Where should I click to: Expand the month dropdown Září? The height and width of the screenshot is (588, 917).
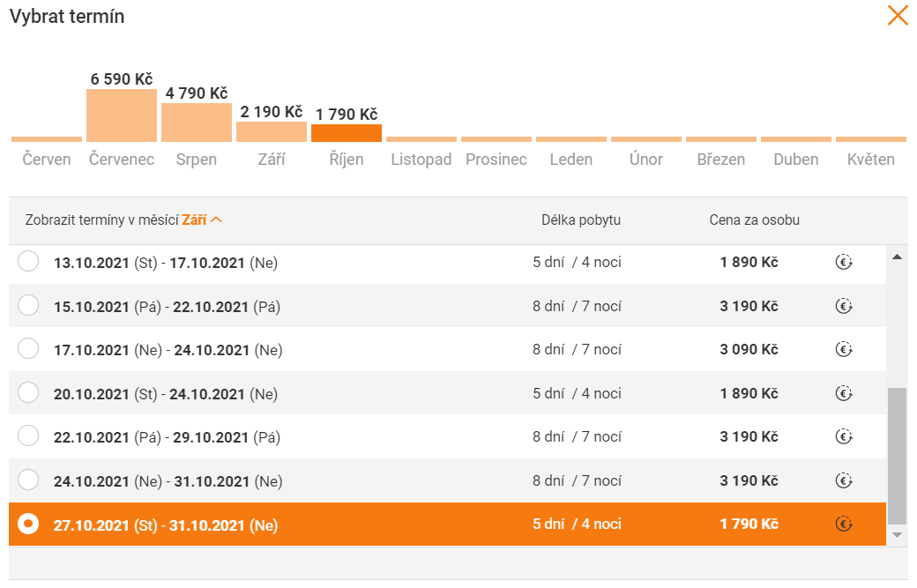tap(201, 220)
